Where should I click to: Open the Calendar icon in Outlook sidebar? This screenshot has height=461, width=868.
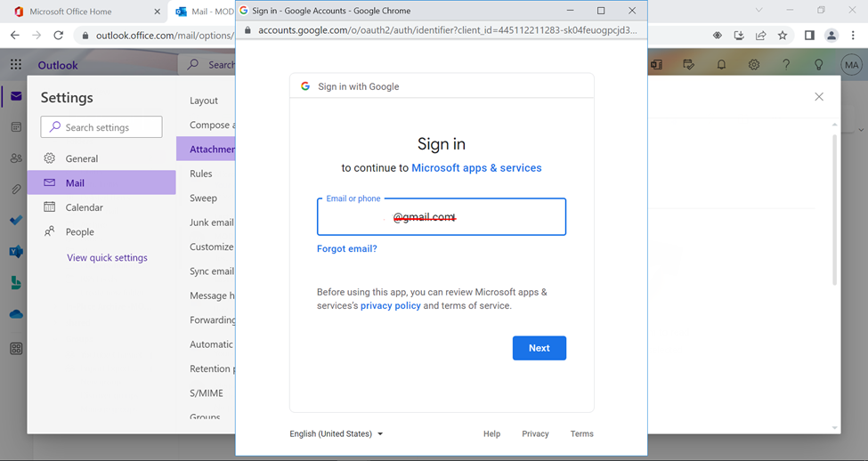[16, 127]
